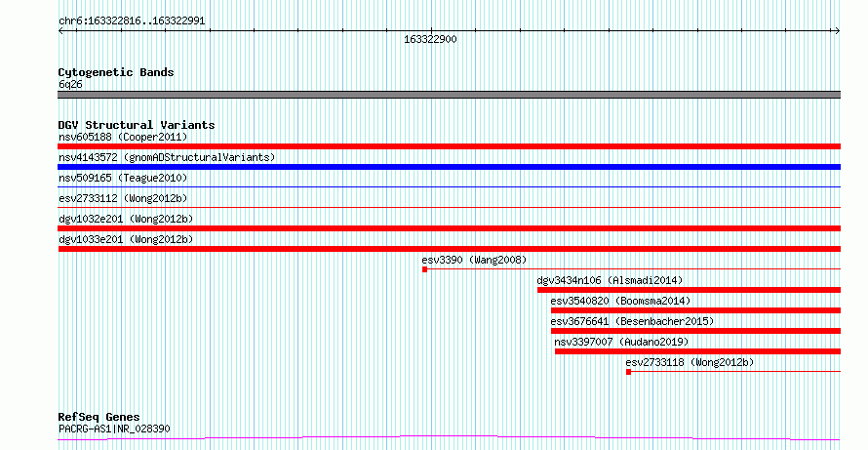Open the esv2733112 (Wong2012b) variant
Viewport: 868px width, 450px height.
click(123, 198)
